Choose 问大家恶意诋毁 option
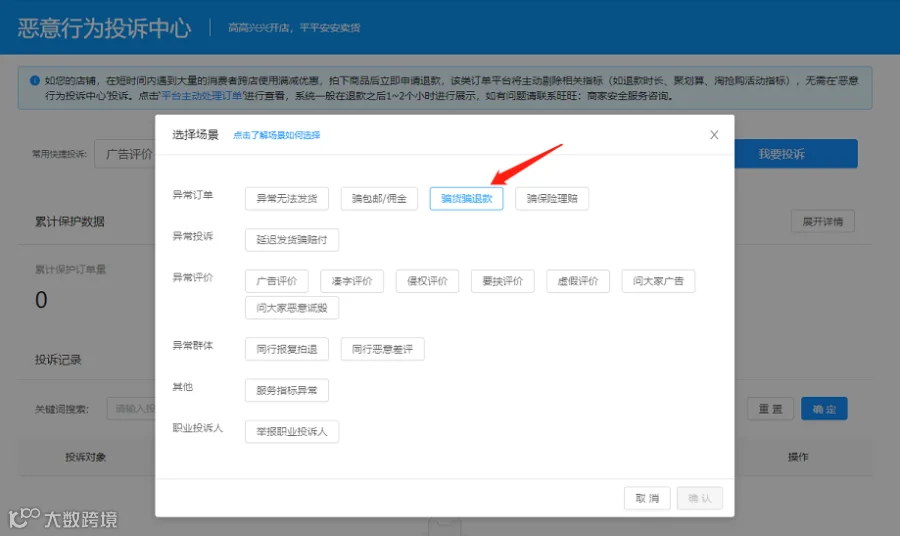 292,308
